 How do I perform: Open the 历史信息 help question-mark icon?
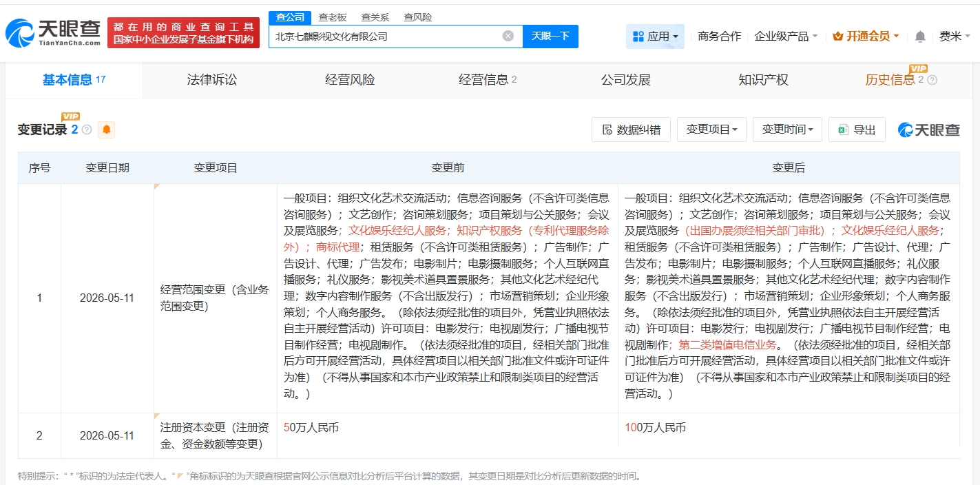coord(932,80)
